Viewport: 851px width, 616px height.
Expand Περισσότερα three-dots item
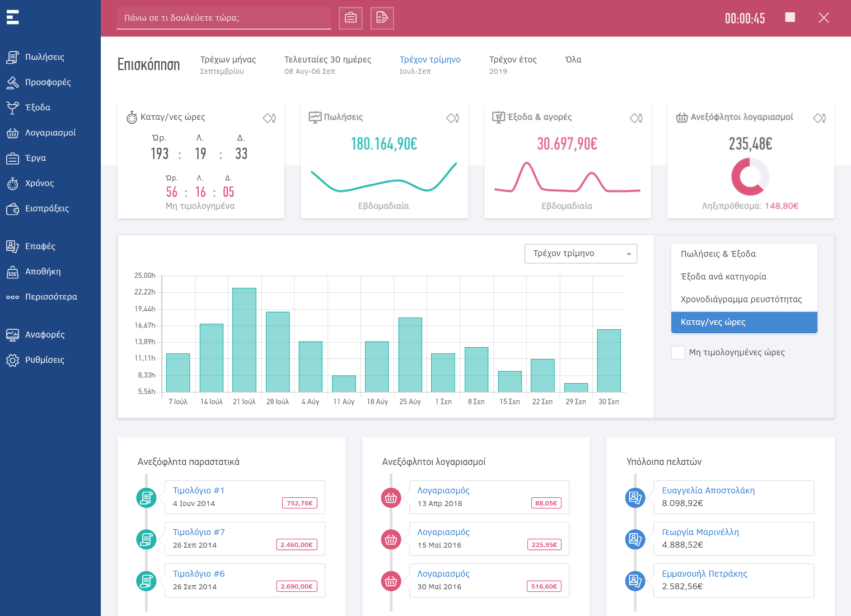(12, 297)
